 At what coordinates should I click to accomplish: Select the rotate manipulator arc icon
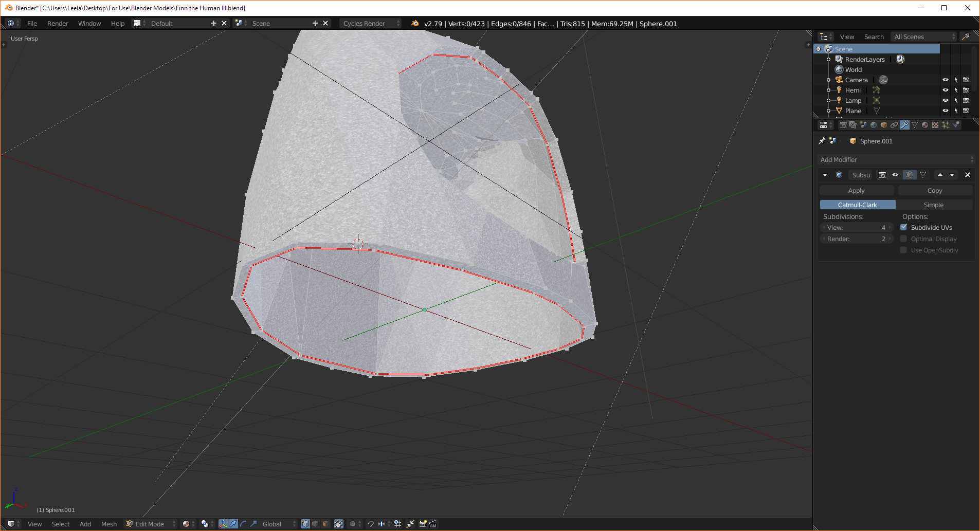pyautogui.click(x=243, y=524)
